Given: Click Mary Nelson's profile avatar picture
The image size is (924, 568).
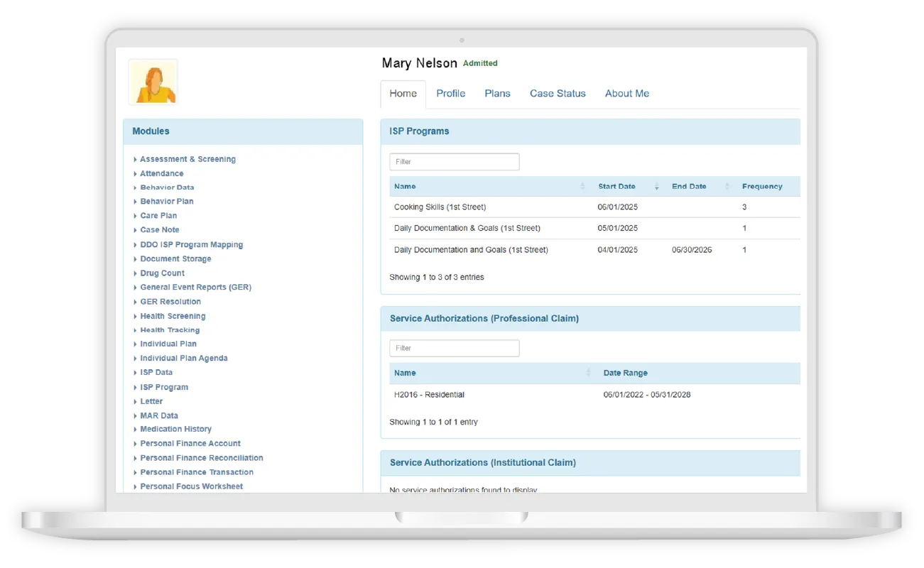Looking at the screenshot, I should pyautogui.click(x=153, y=82).
